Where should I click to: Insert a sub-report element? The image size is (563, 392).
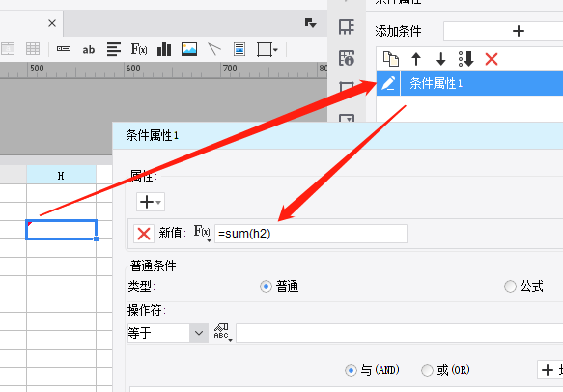pyautogui.click(x=239, y=49)
